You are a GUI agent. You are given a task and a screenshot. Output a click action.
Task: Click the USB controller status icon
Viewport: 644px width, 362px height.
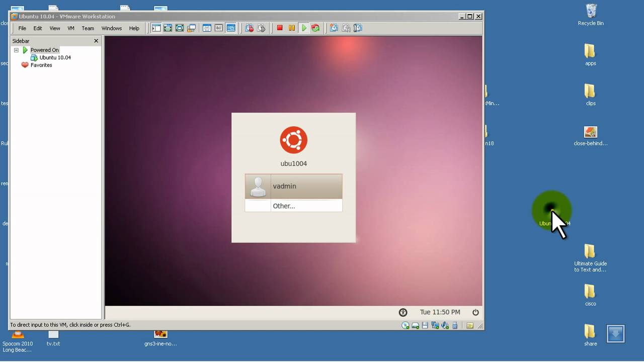tap(455, 325)
